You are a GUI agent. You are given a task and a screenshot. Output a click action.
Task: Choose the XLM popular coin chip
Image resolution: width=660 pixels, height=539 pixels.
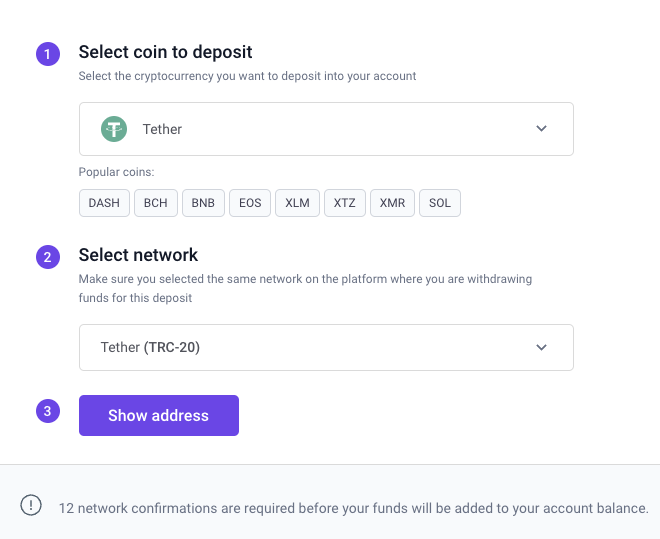(x=297, y=203)
